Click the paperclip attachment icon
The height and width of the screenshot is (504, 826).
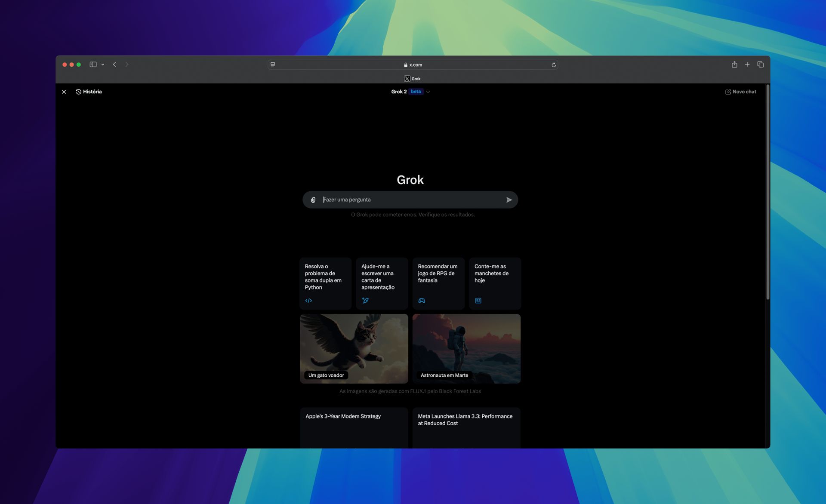[313, 199]
